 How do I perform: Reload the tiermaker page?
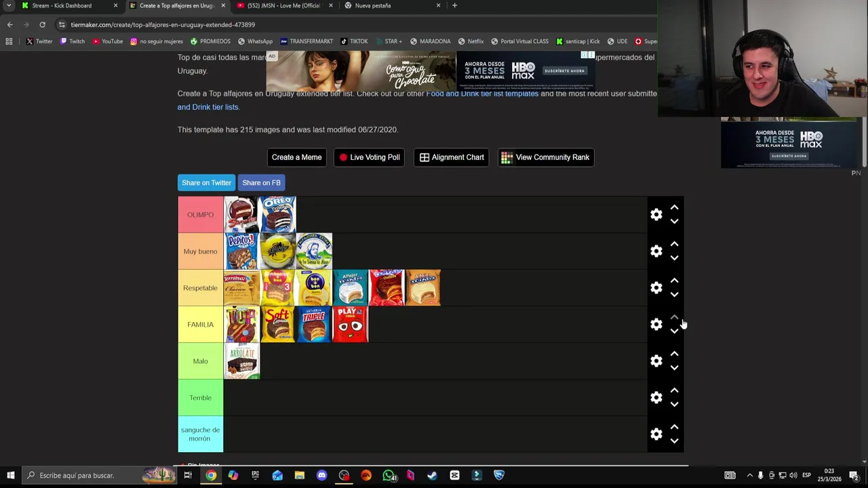click(x=42, y=24)
